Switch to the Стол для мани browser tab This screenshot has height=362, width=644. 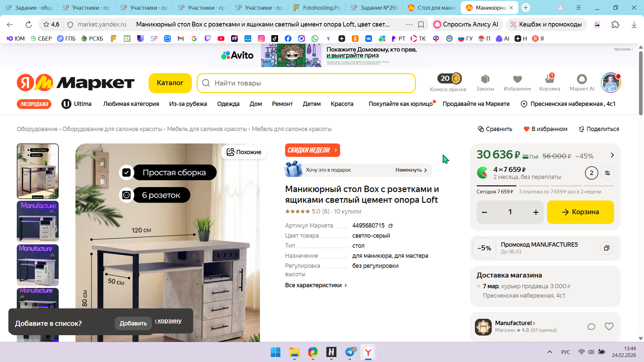[432, 7]
